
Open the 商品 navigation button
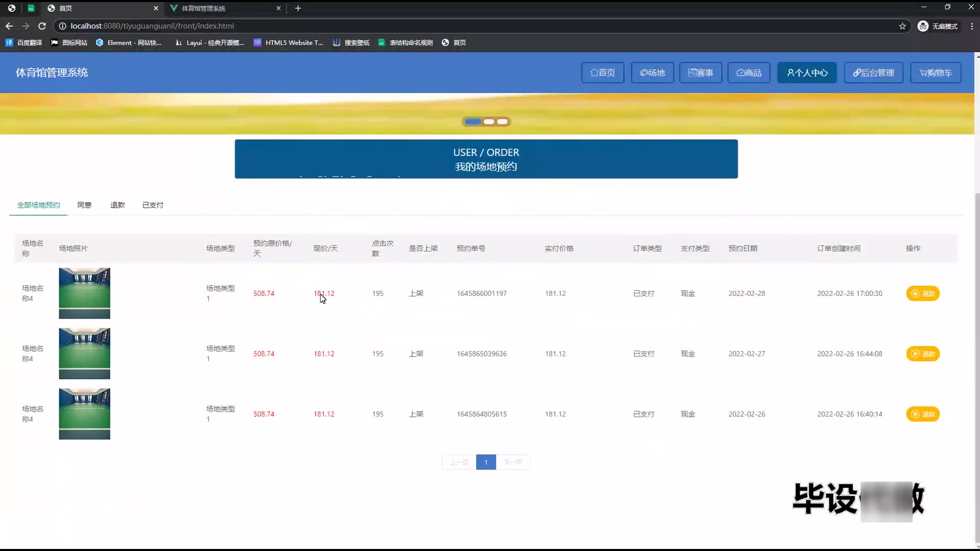749,73
